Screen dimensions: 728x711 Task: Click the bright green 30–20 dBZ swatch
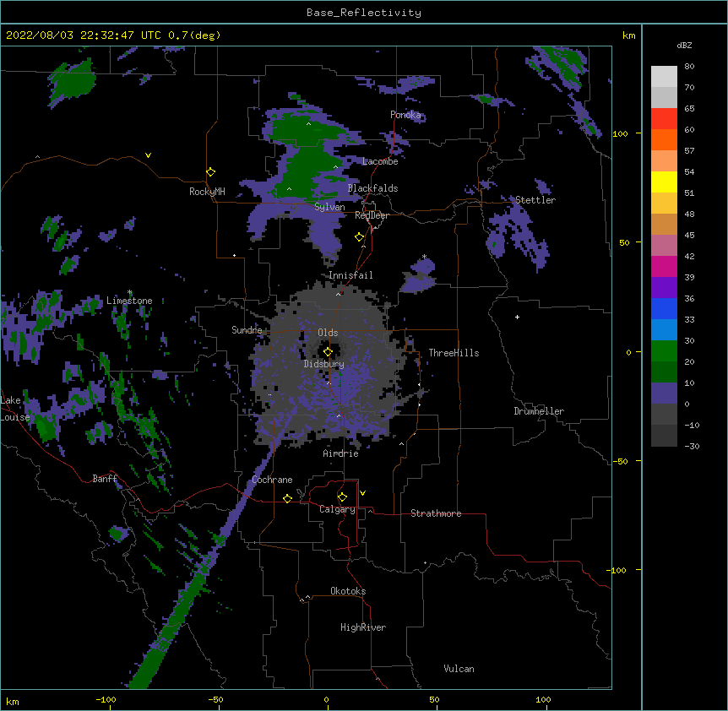point(664,351)
